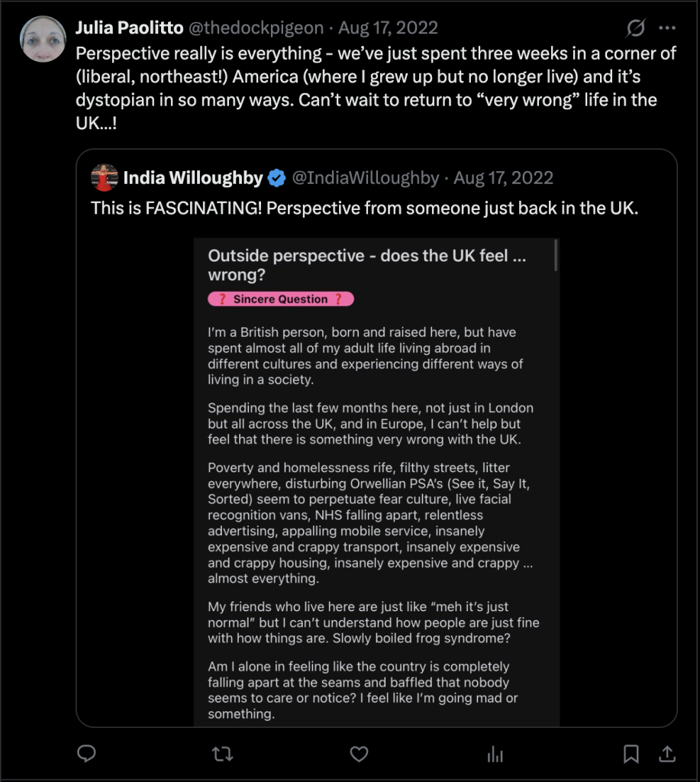This screenshot has height=782, width=700.
Task: Click India Willoughby's blue verified badge
Action: 276,179
